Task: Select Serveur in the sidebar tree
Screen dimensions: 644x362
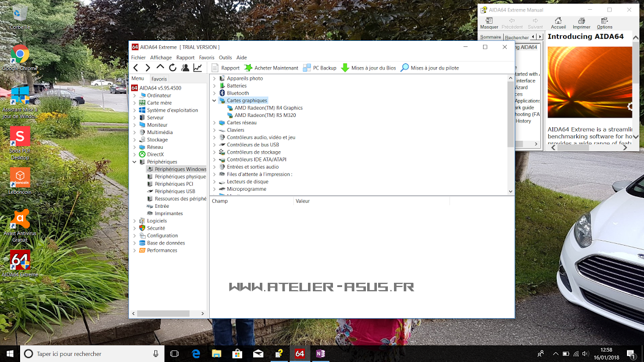Action: pyautogui.click(x=156, y=118)
